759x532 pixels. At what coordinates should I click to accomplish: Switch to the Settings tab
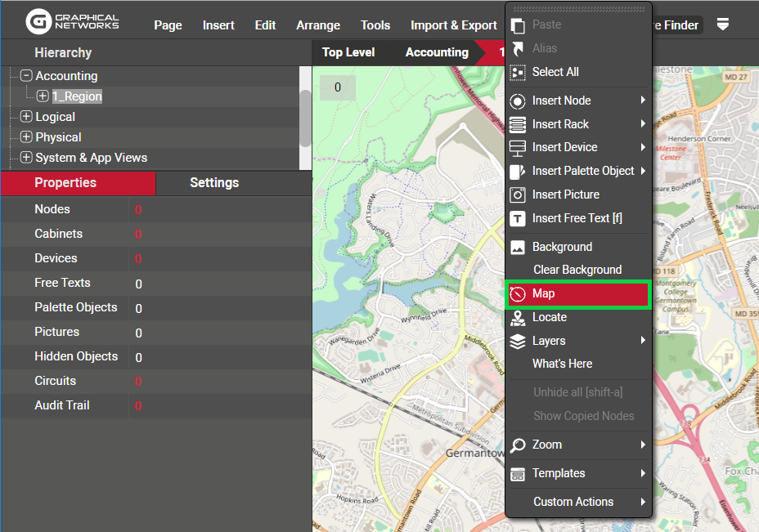click(214, 183)
